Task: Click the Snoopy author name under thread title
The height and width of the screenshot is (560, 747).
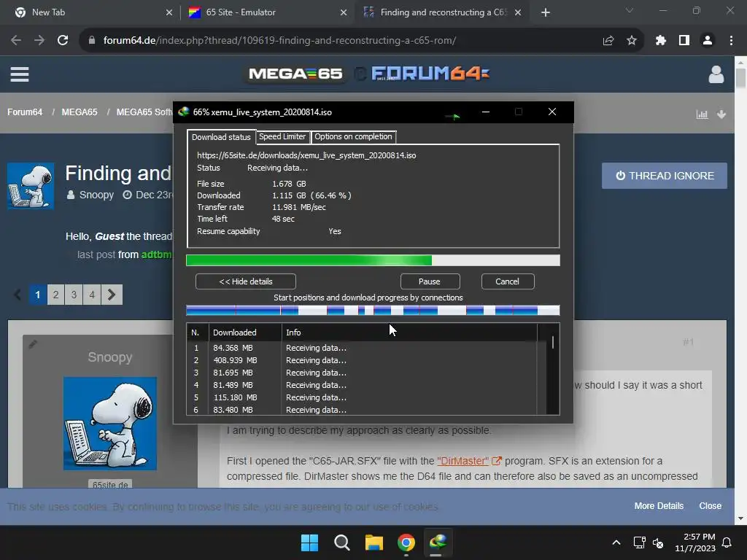Action: (96, 195)
